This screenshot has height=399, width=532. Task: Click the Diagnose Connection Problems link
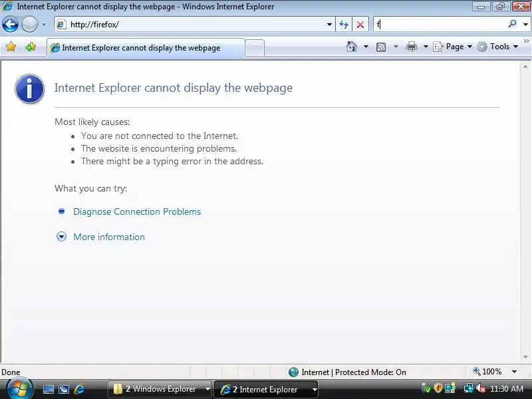pos(137,211)
